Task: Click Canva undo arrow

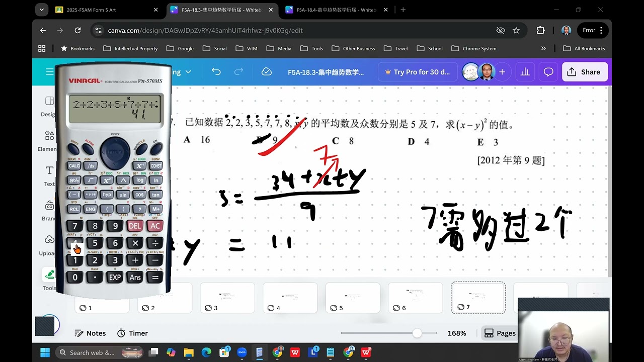Action: pyautogui.click(x=216, y=72)
